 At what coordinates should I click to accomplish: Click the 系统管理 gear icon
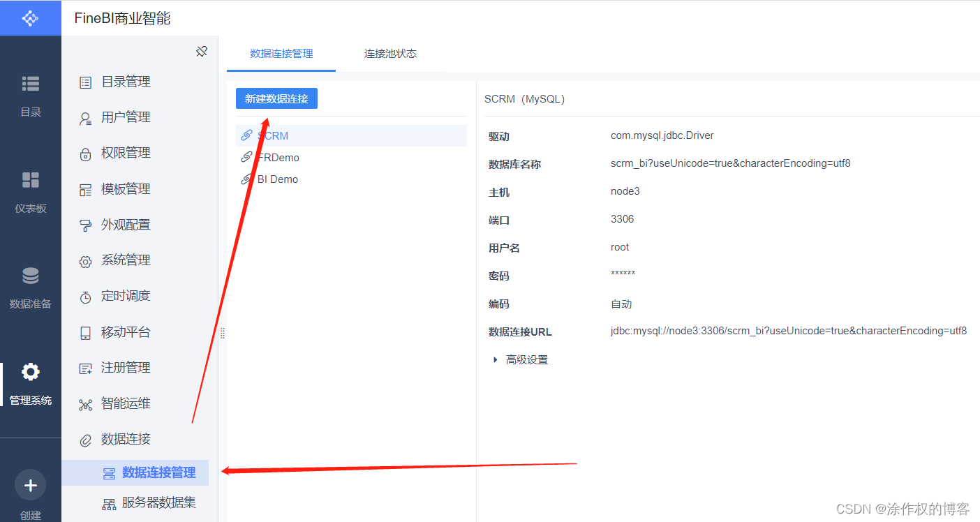[x=86, y=262]
